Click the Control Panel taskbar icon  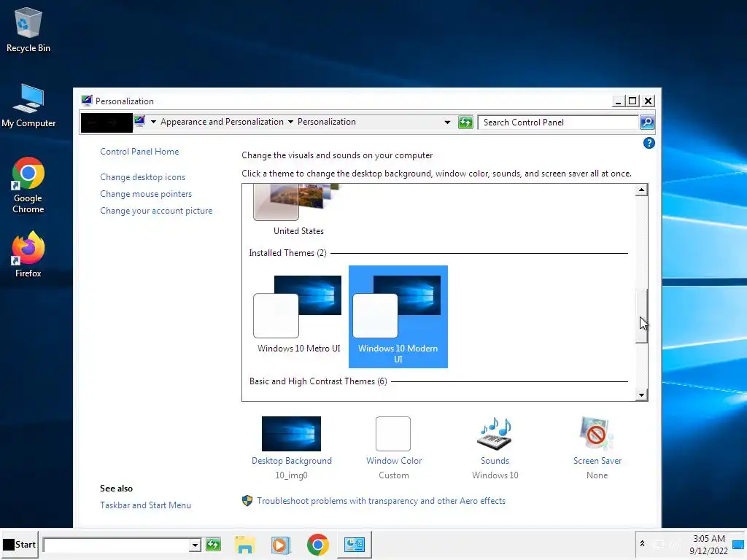tap(354, 545)
